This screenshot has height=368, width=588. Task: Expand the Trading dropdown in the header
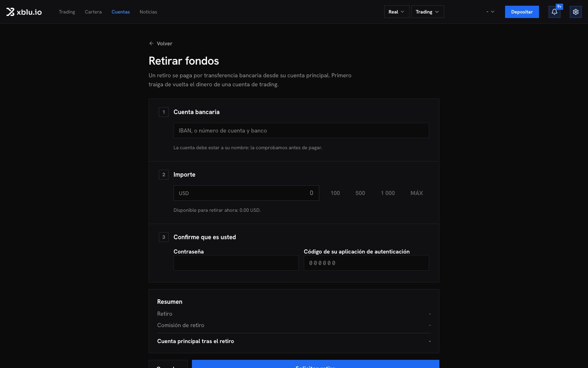(428, 12)
